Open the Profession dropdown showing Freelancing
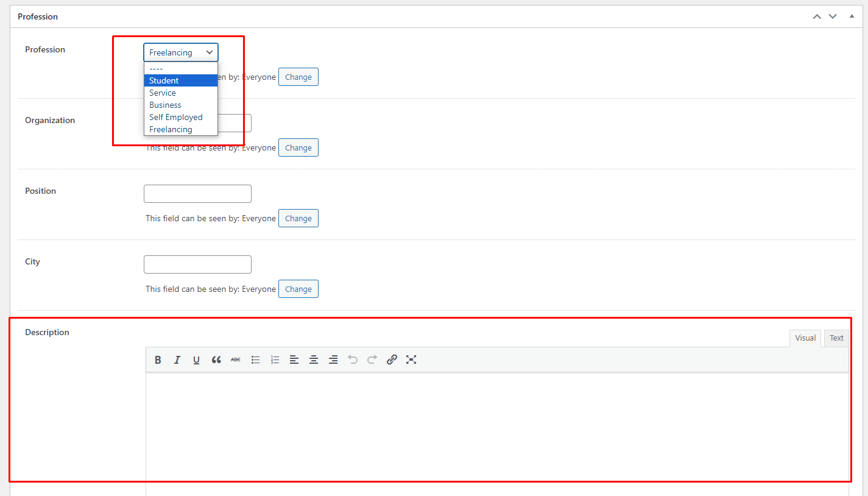 click(181, 52)
